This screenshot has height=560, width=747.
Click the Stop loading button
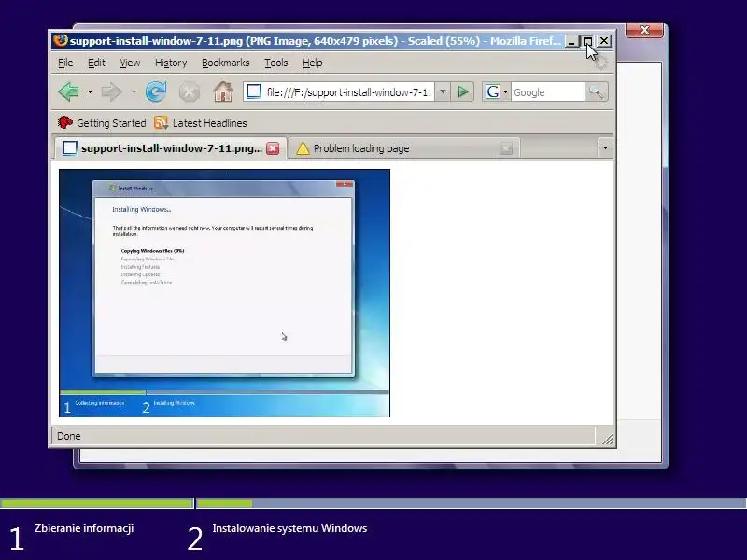[x=190, y=91]
